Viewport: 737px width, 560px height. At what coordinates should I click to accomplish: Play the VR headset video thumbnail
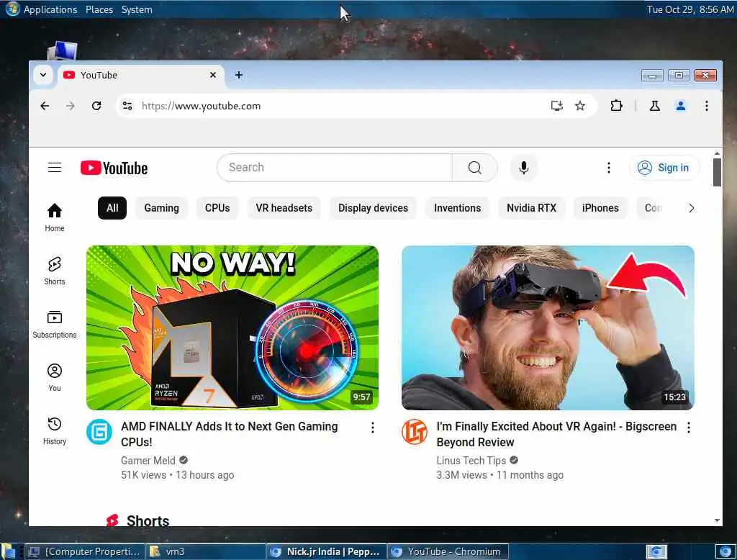tap(548, 328)
